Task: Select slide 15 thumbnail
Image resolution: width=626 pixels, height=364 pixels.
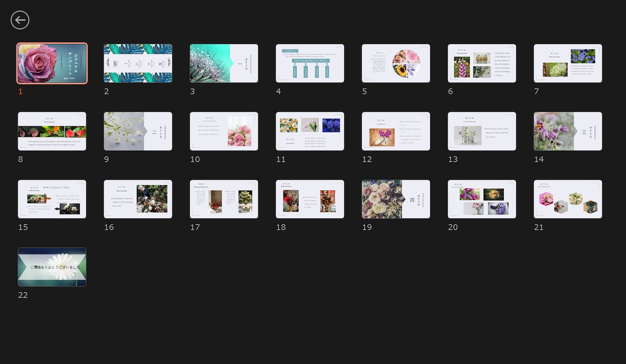Action: [x=52, y=199]
